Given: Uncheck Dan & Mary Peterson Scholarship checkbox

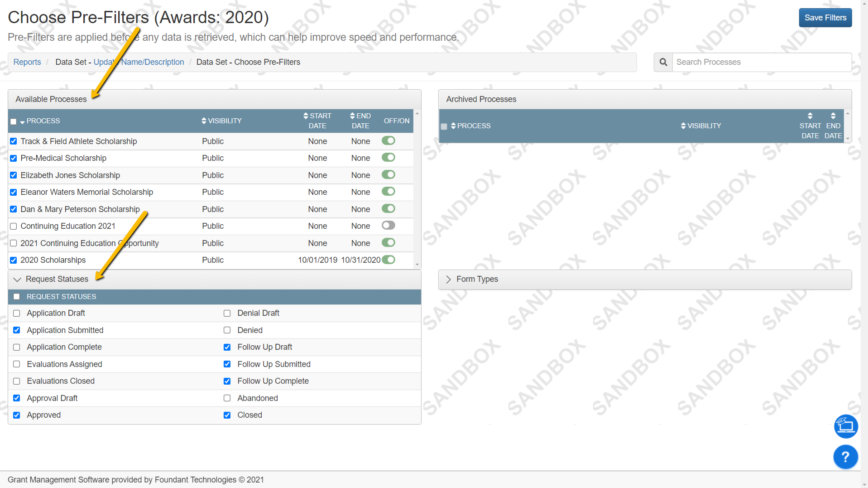Looking at the screenshot, I should (x=14, y=209).
